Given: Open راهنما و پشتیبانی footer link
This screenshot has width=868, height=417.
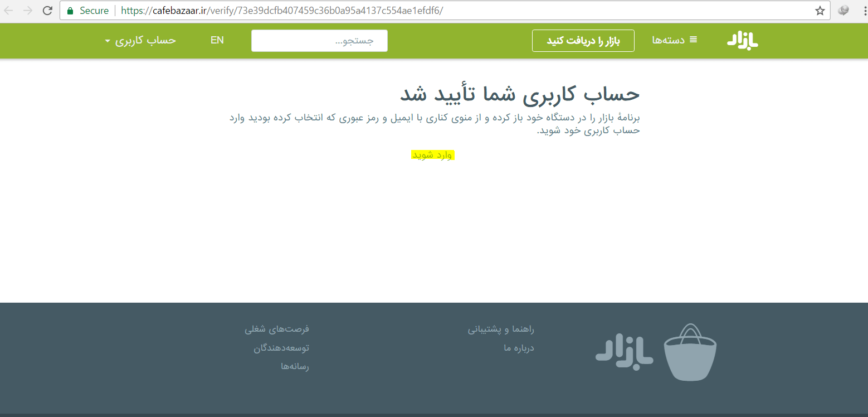Looking at the screenshot, I should tap(501, 329).
